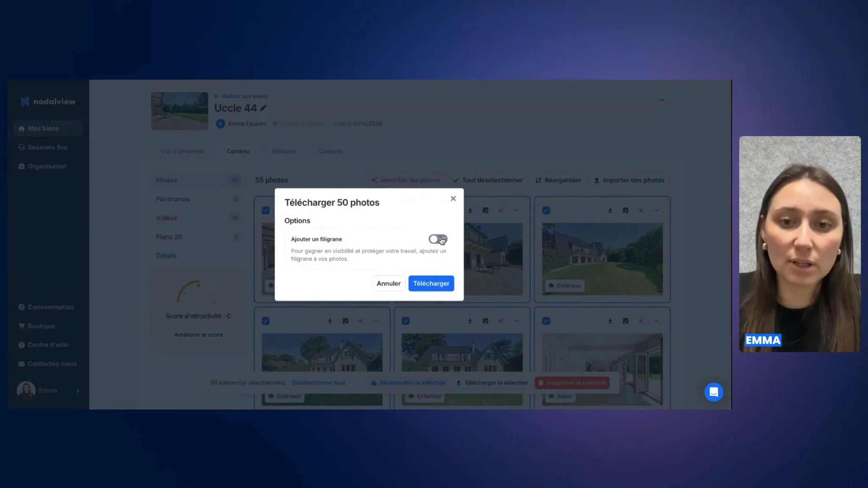Screen dimensions: 868x488
Task: Click the pencil icon next to Uccle 44
Action: click(264, 108)
